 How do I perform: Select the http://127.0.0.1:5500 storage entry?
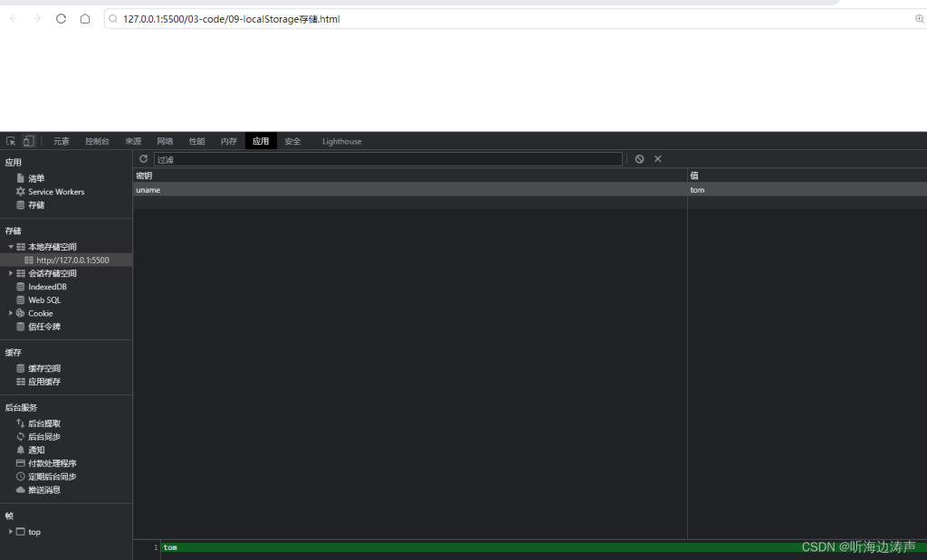coord(70,259)
